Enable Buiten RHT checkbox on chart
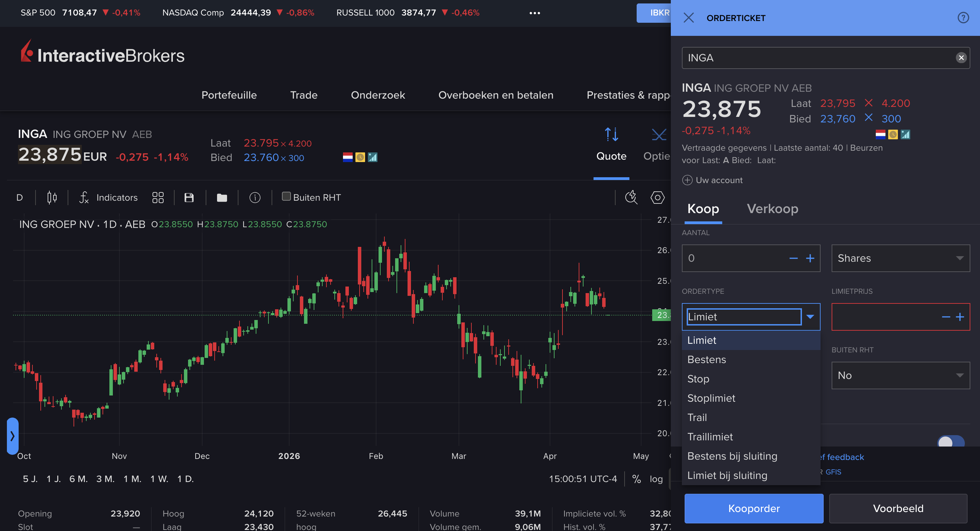This screenshot has width=980, height=531. (286, 197)
